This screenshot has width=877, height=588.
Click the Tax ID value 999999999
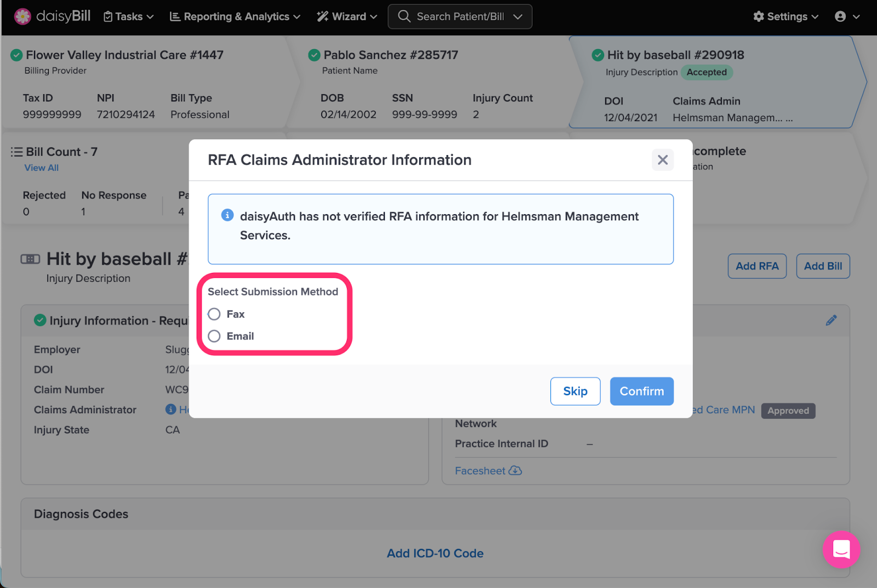pyautogui.click(x=52, y=115)
